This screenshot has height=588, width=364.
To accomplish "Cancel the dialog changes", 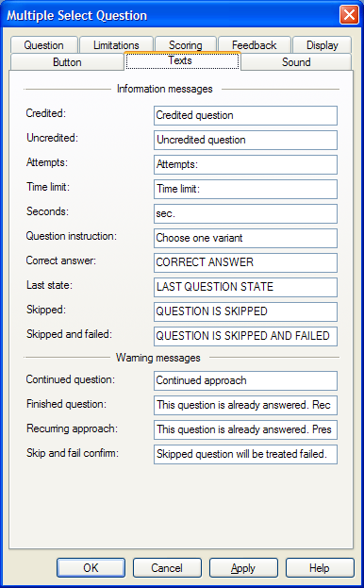I will (x=167, y=568).
